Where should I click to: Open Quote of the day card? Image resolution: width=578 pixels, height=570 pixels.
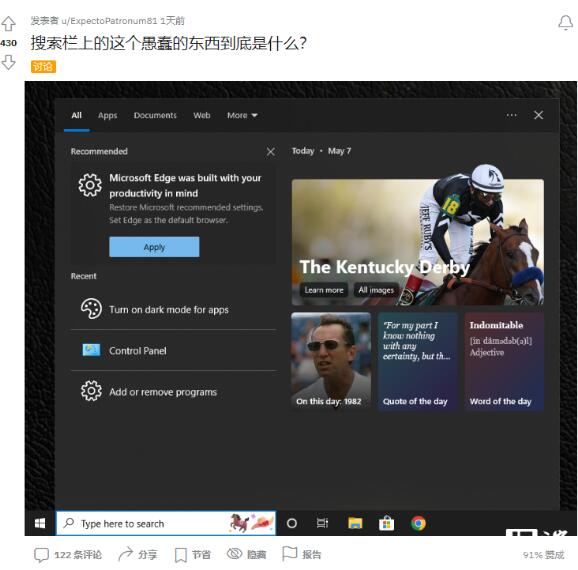pos(417,362)
